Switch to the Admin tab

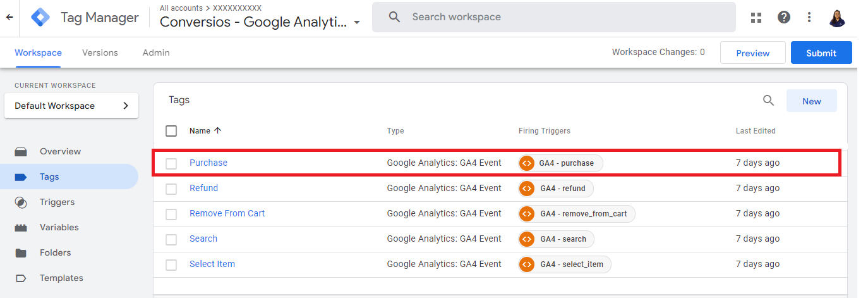[x=156, y=53]
